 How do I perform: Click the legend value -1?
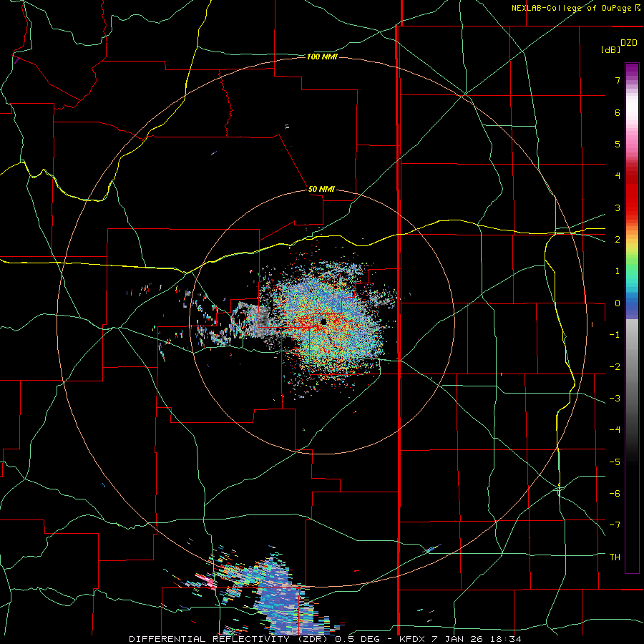coord(615,335)
